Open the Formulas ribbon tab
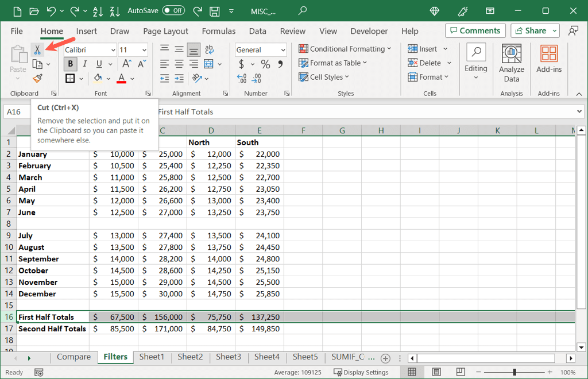The image size is (588, 379). pos(218,31)
